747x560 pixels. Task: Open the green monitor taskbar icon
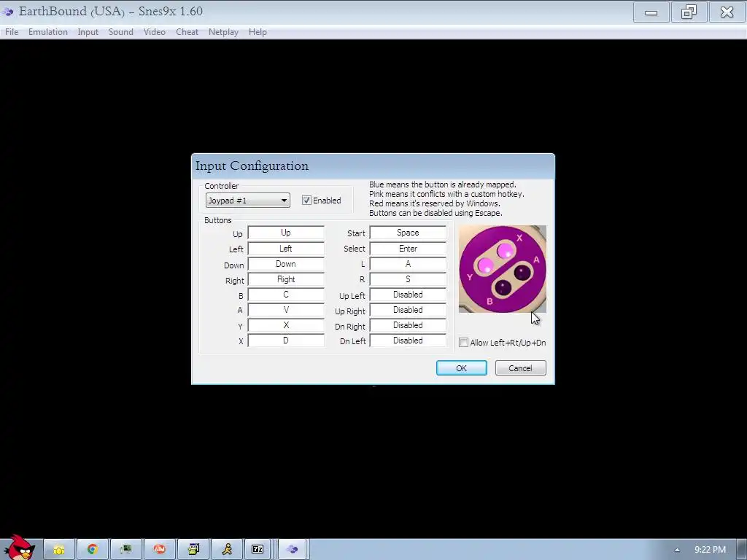coord(125,550)
